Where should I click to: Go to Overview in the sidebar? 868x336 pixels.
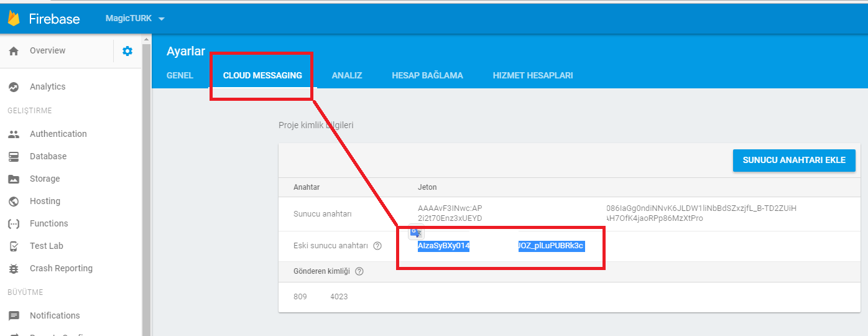47,50
